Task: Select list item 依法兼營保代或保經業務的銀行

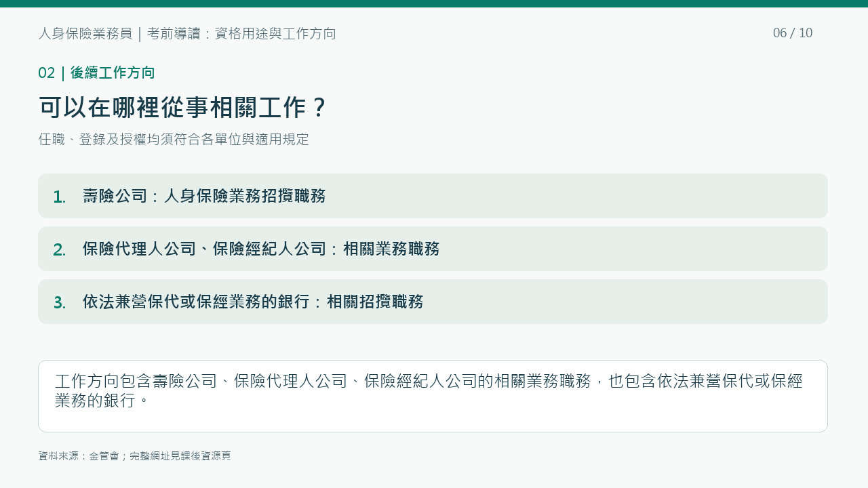Action: [x=433, y=302]
